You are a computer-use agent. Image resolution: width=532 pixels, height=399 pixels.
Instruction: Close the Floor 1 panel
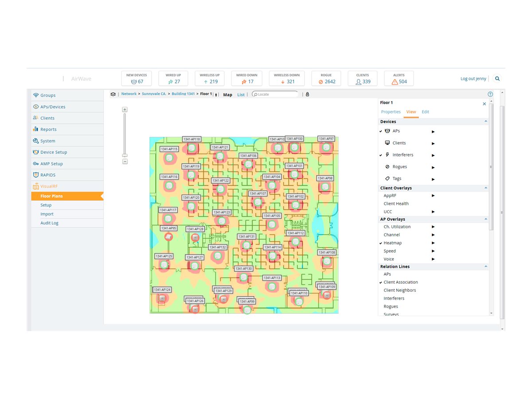pyautogui.click(x=484, y=104)
